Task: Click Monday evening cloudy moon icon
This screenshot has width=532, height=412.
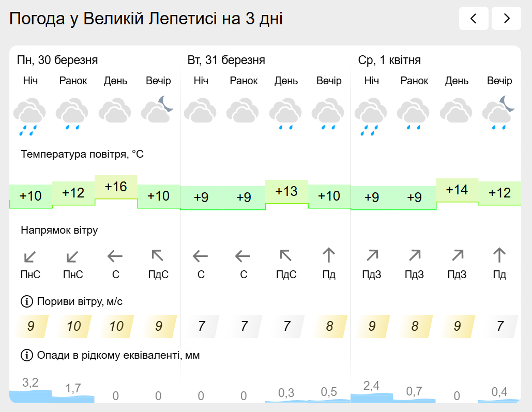Action: [158, 110]
